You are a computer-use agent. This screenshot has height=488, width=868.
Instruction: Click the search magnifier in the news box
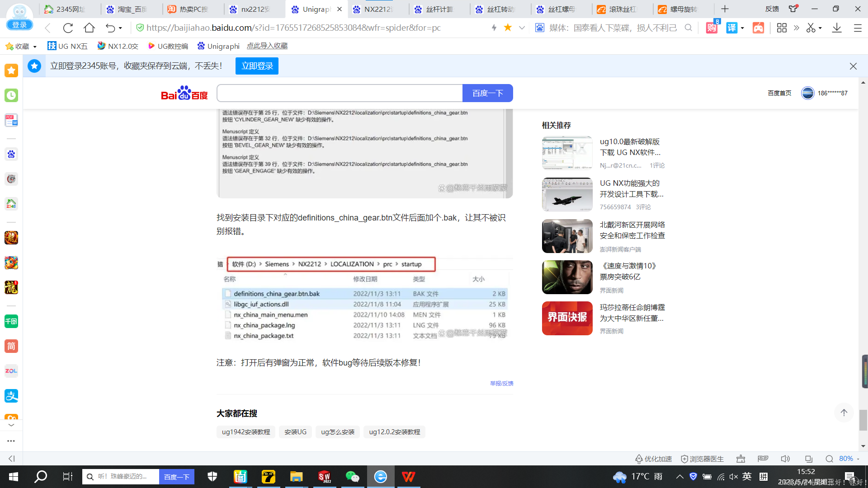pos(688,28)
